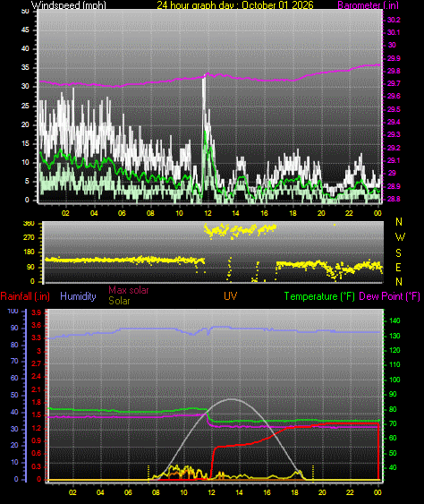This screenshot has width=424, height=504.
Task: Click the 130 temperature axis value
Action: click(x=394, y=336)
